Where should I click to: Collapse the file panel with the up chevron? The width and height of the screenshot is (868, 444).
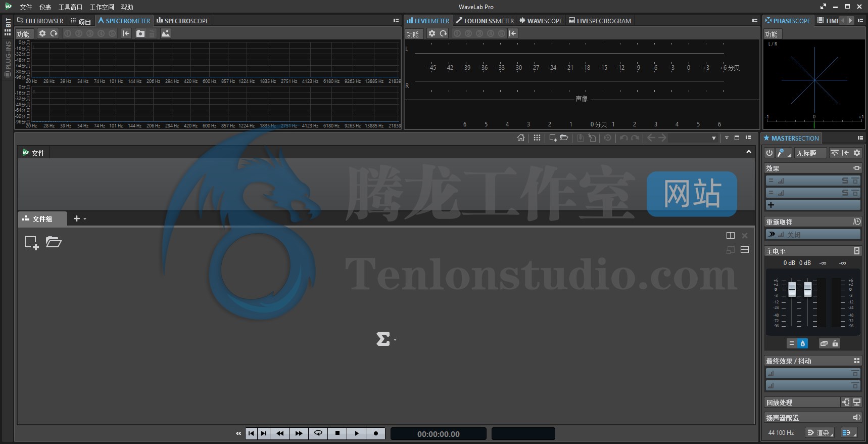click(x=749, y=152)
